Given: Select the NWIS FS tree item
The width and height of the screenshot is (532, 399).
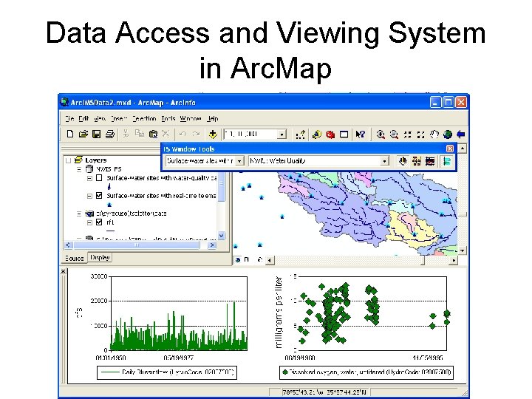Looking at the screenshot, I should click(x=109, y=169).
